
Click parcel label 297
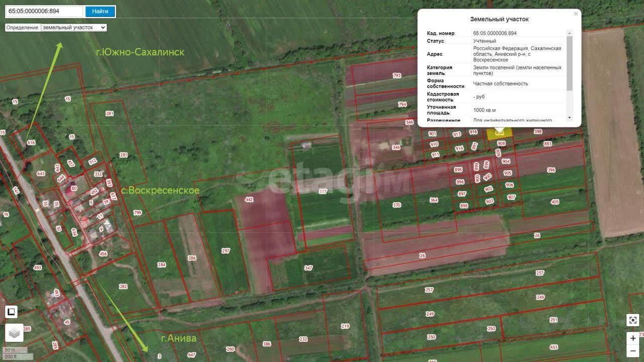[x=225, y=251]
